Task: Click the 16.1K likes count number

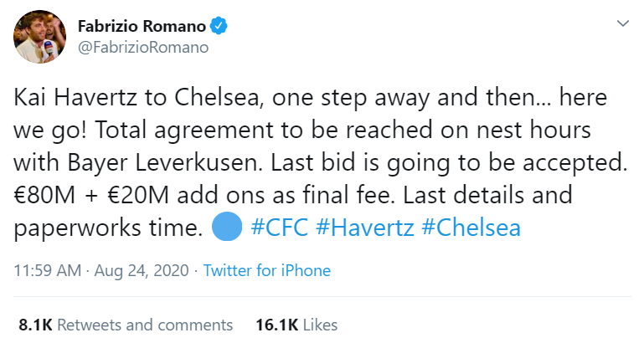Action: pos(277,325)
